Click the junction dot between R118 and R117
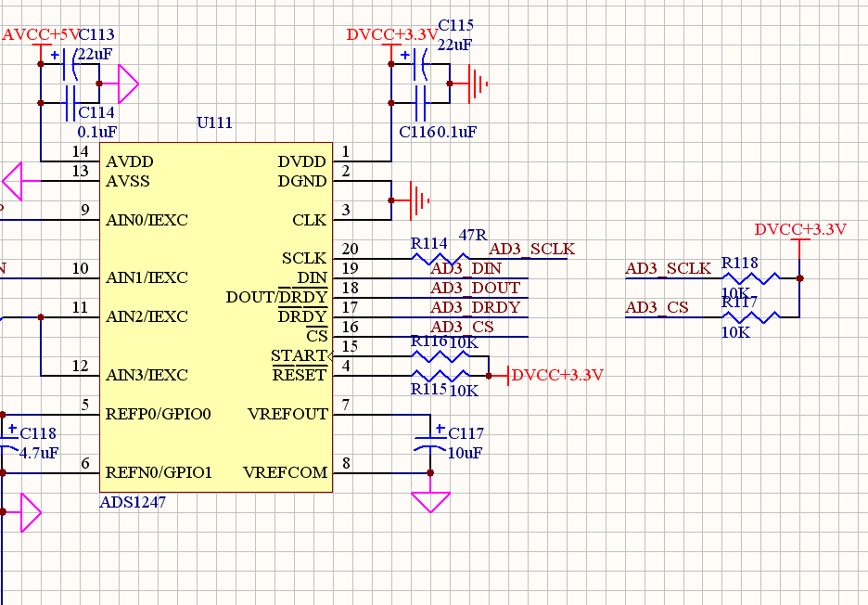Image resolution: width=868 pixels, height=605 pixels. [x=799, y=278]
